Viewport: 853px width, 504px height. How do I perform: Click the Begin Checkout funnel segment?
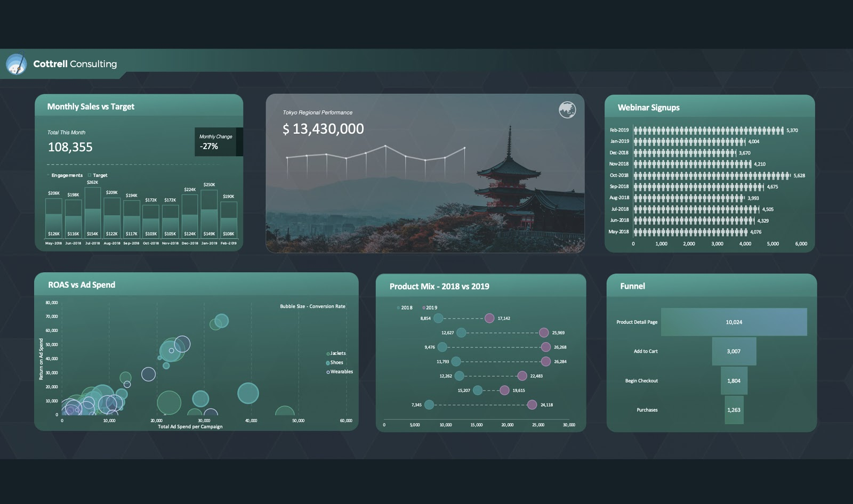(734, 381)
